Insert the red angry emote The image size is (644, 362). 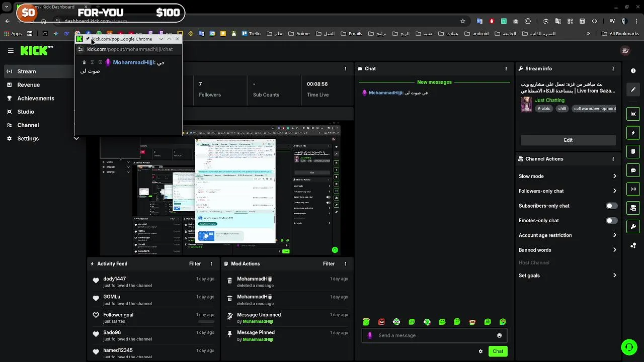pyautogui.click(x=381, y=322)
